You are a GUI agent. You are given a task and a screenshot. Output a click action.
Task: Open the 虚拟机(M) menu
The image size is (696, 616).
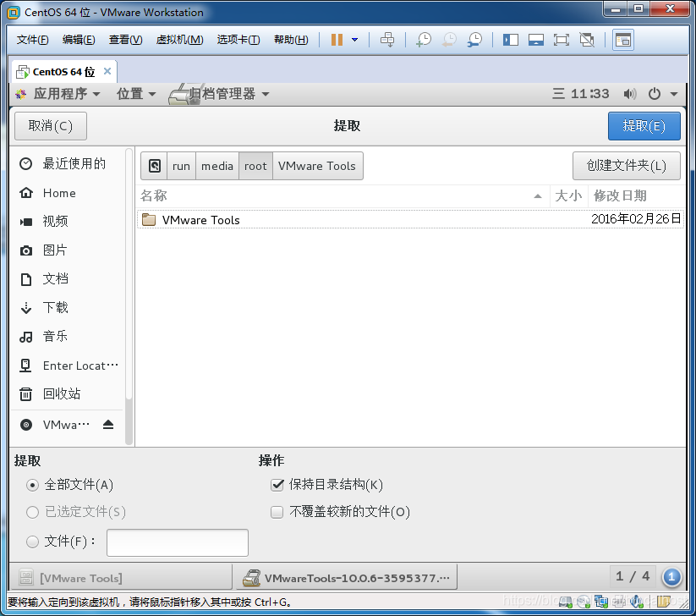tap(179, 40)
